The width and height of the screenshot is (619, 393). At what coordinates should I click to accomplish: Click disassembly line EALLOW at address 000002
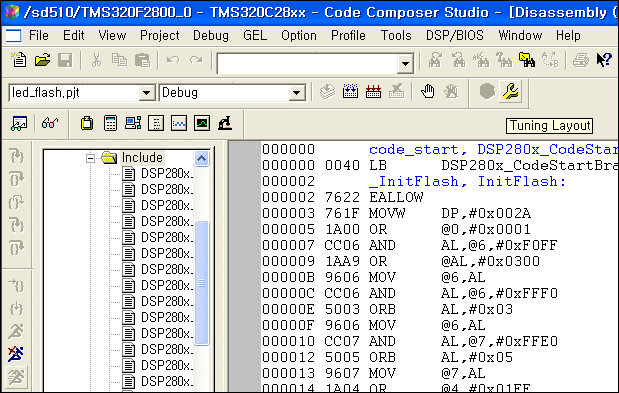tap(343, 197)
